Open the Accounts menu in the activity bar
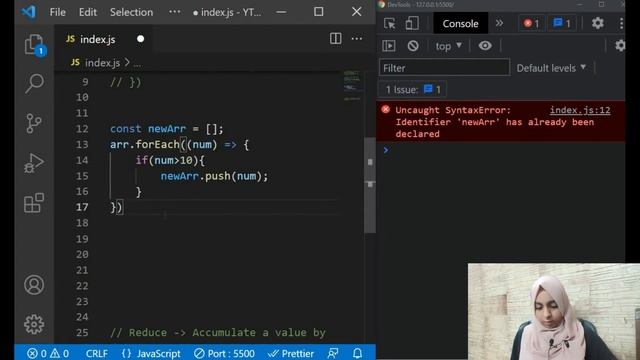Screen dimensions: 640x360 point(34,284)
